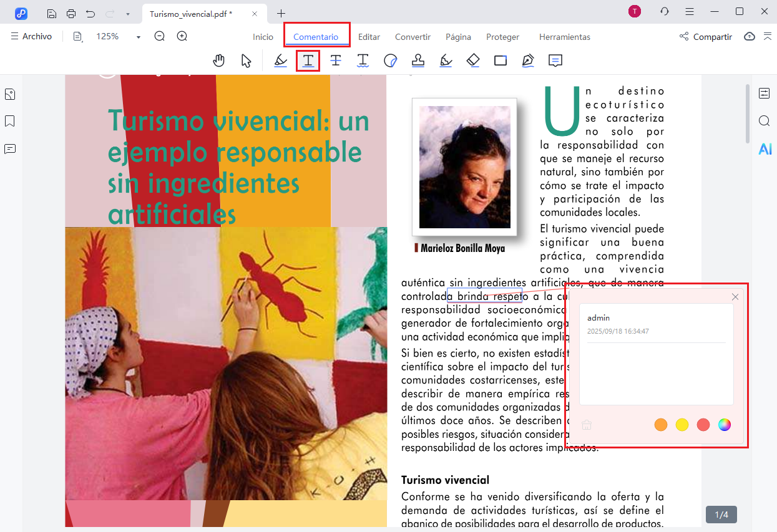Toggle the properties panel on right sidebar
The height and width of the screenshot is (532, 777).
[765, 94]
